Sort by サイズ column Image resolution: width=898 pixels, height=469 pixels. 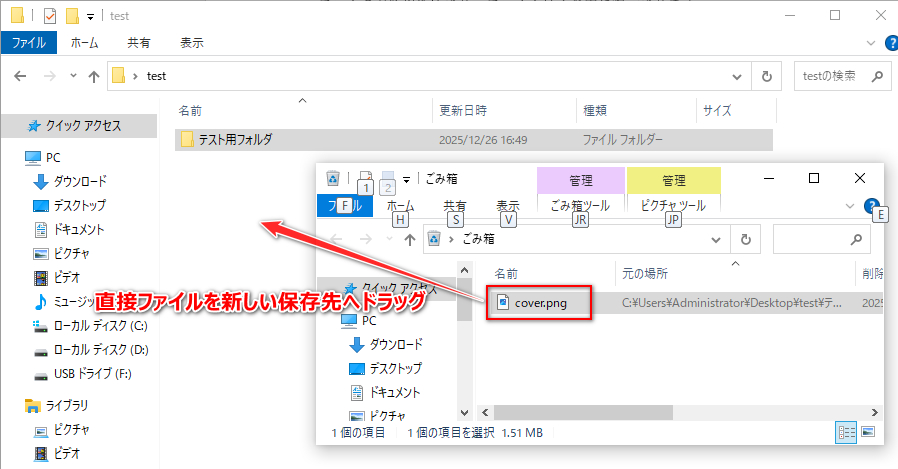[x=717, y=111]
